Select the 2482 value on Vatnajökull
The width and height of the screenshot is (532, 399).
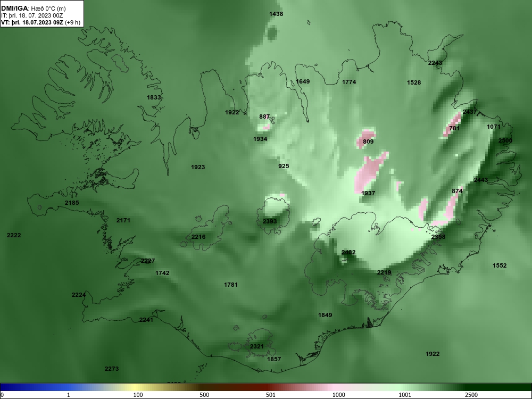pos(348,252)
